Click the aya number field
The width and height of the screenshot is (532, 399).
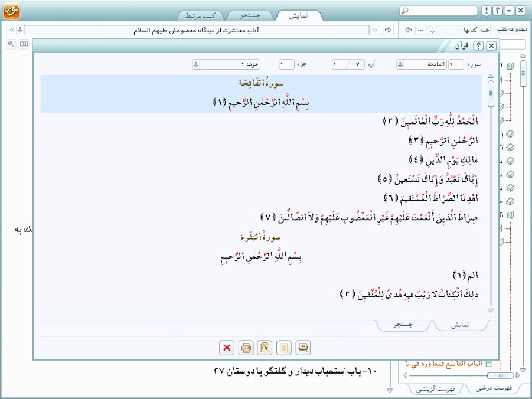click(348, 64)
